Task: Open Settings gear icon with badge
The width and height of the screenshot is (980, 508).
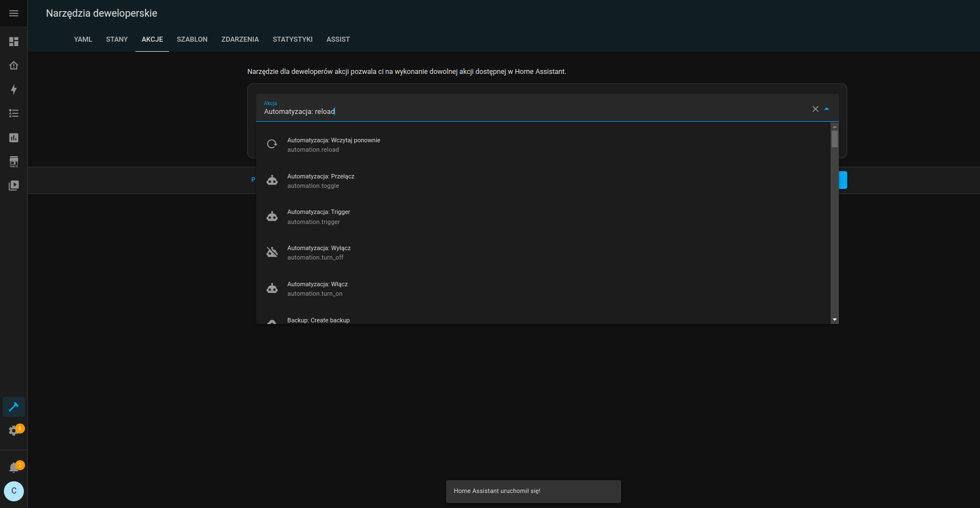Action: tap(14, 431)
